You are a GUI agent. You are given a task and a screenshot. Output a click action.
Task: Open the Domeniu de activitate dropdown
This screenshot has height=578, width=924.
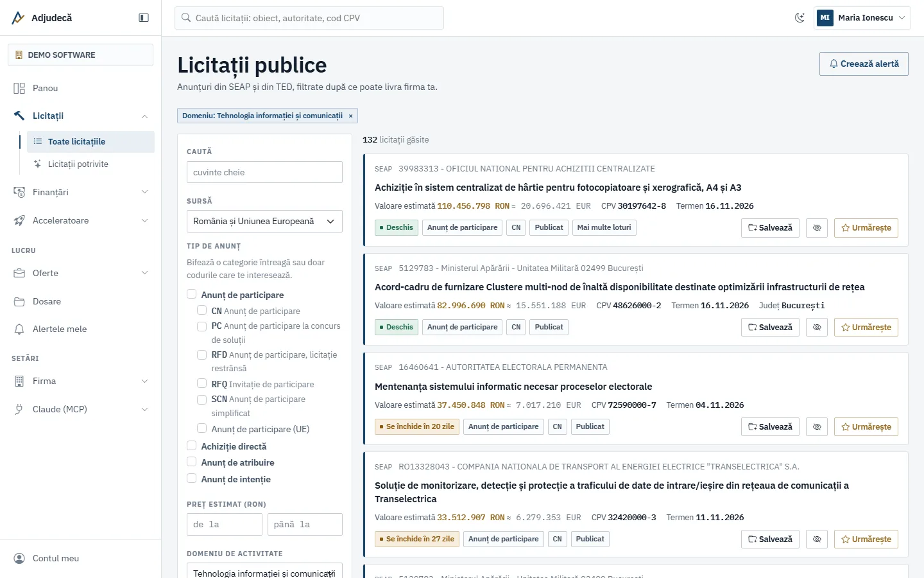[x=264, y=571]
